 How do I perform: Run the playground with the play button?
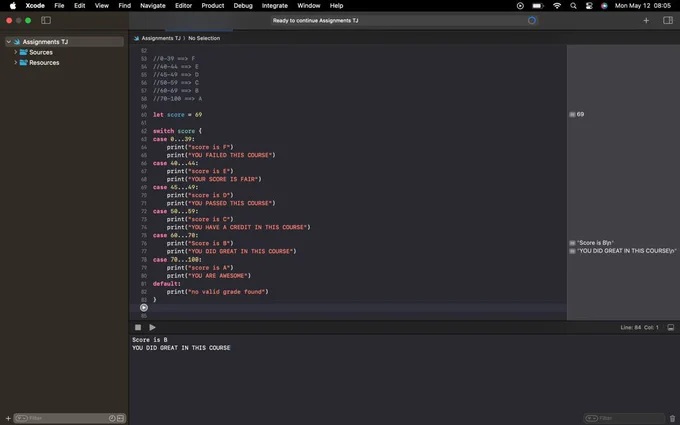(152, 327)
